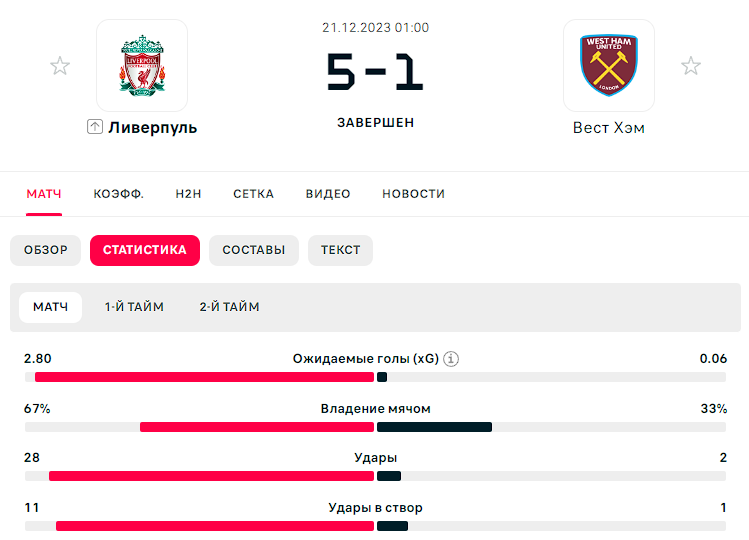Viewport: 749px width, 540px height.
Task: Open the West Ham United crest
Action: (x=609, y=65)
